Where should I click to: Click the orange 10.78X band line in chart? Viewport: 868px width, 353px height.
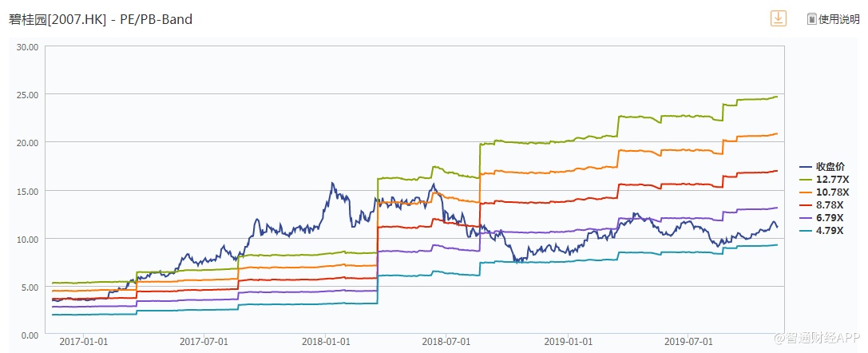coord(559,169)
